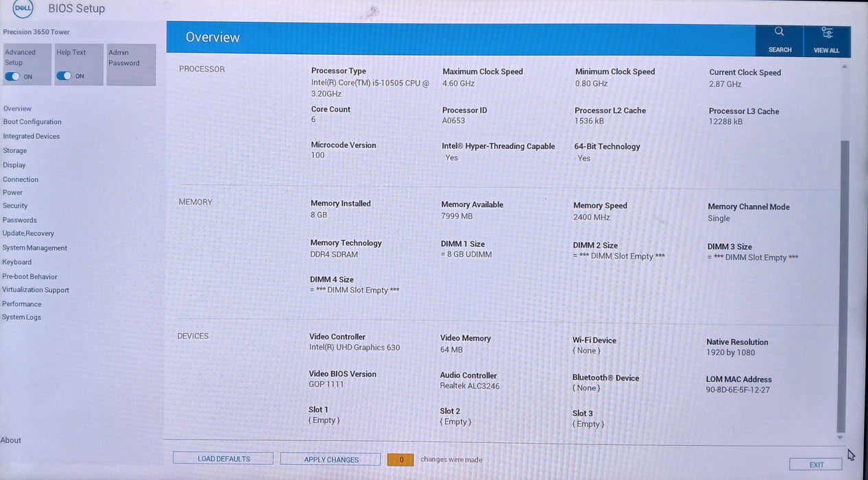Click DIMM 4 Size empty slot text
Image resolution: width=868 pixels, height=480 pixels.
click(354, 291)
